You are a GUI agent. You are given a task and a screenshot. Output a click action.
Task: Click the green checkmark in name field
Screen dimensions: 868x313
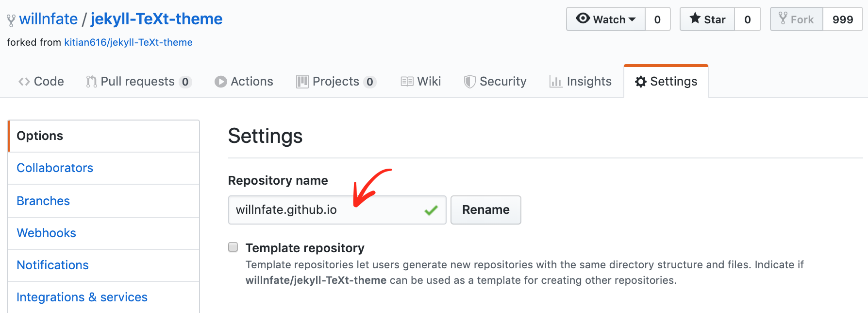click(x=431, y=210)
